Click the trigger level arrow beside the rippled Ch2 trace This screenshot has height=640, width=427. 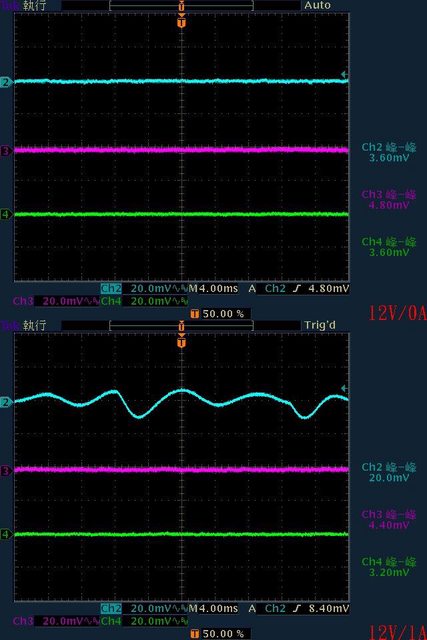(x=345, y=388)
